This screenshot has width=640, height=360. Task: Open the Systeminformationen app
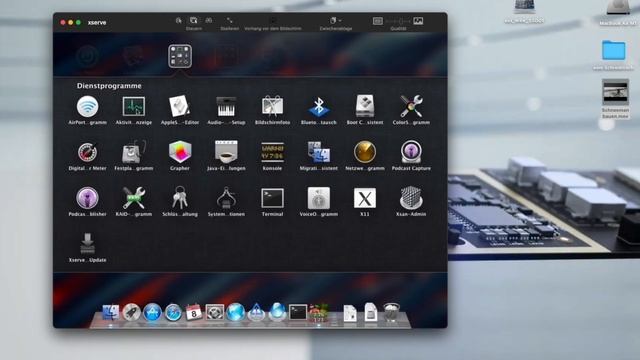[x=226, y=198]
